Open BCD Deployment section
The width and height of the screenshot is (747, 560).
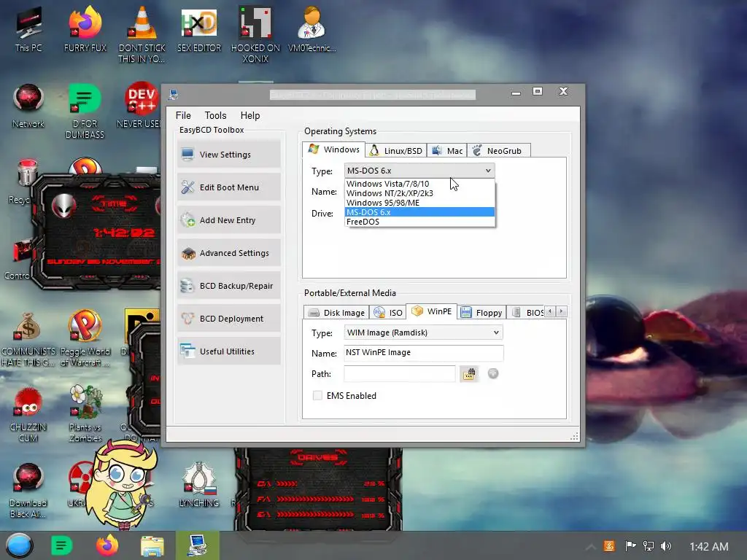(229, 319)
